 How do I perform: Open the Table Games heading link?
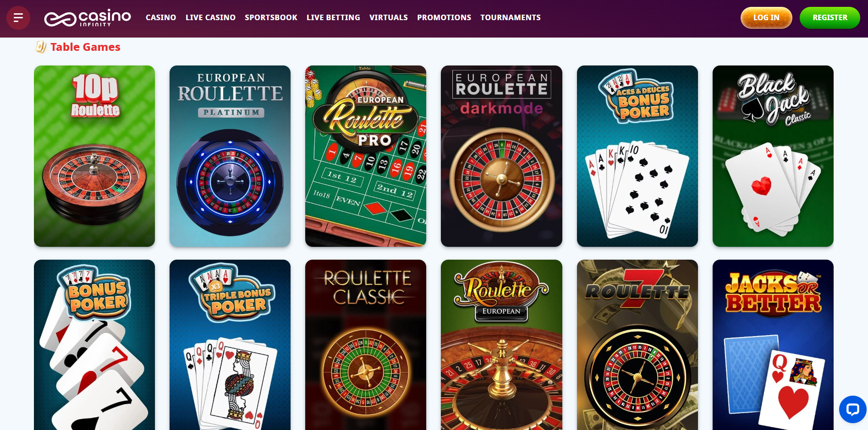pyautogui.click(x=85, y=47)
